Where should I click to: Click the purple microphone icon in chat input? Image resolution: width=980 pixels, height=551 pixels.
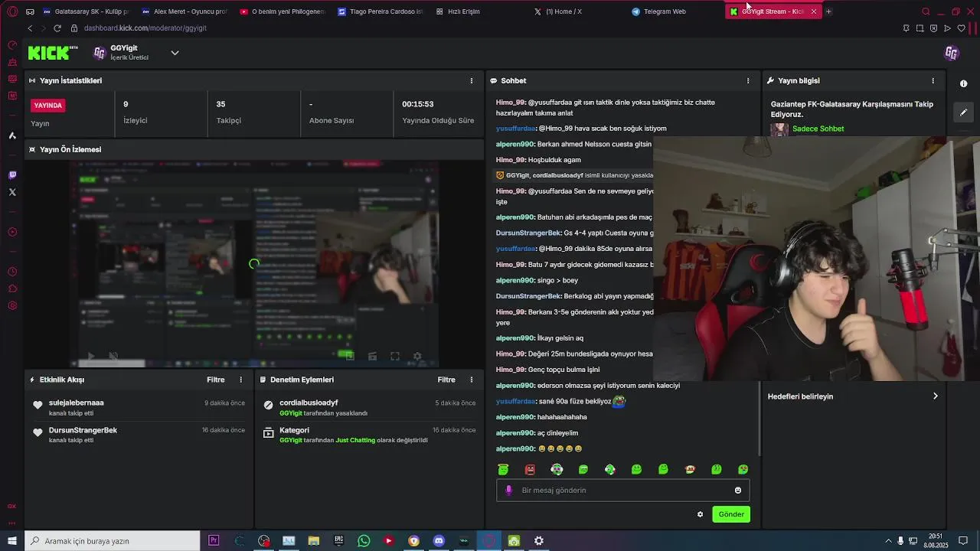(508, 491)
